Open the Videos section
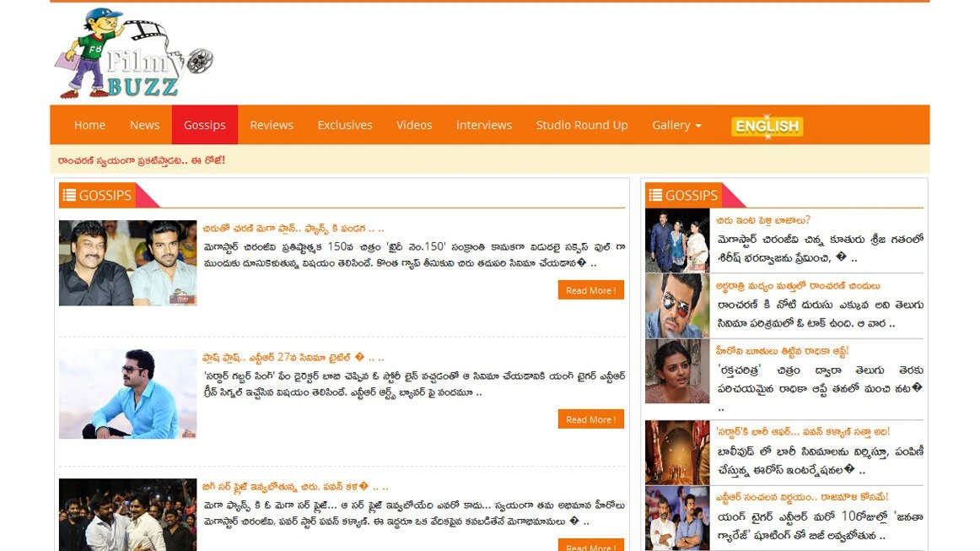 414,125
